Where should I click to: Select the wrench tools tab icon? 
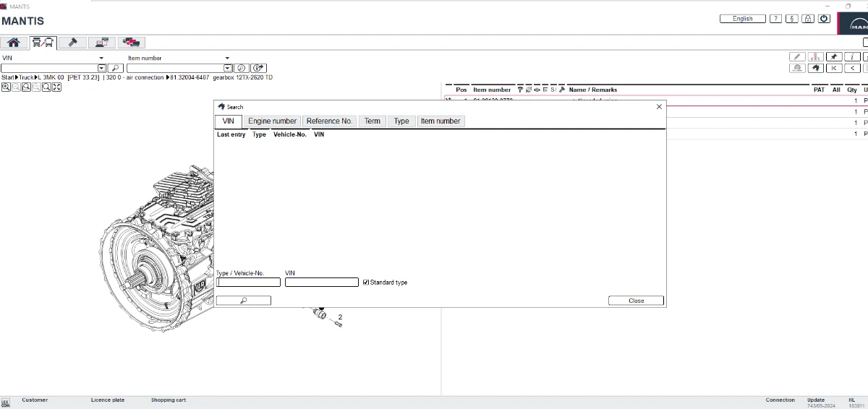pyautogui.click(x=72, y=43)
